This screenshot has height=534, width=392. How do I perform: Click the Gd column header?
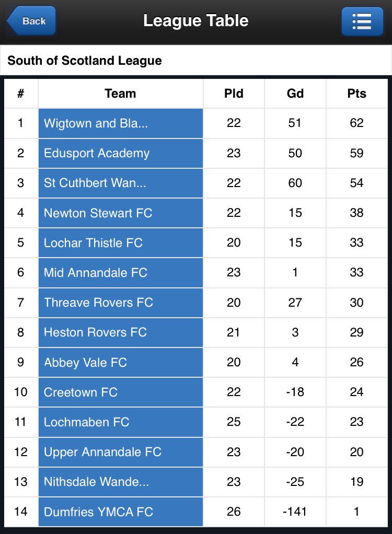295,94
